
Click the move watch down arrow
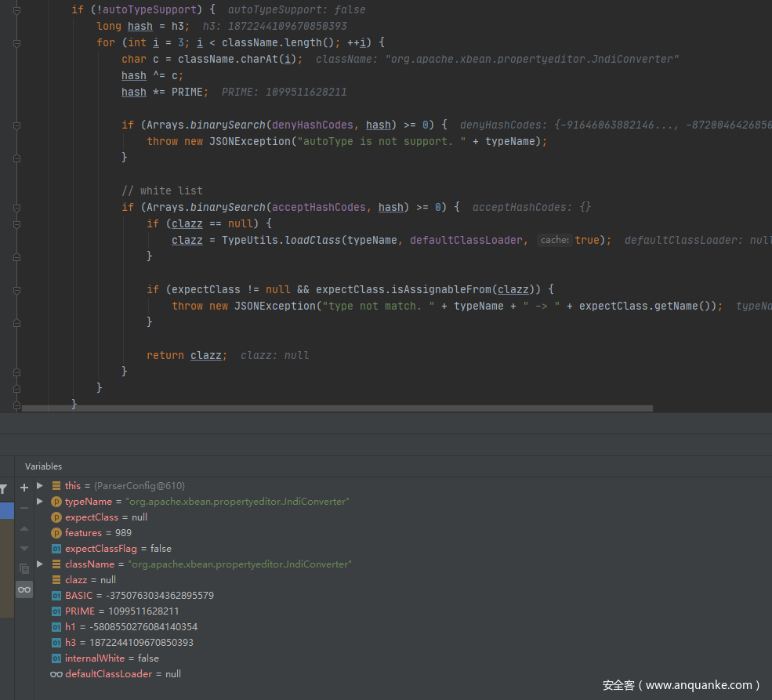click(24, 549)
